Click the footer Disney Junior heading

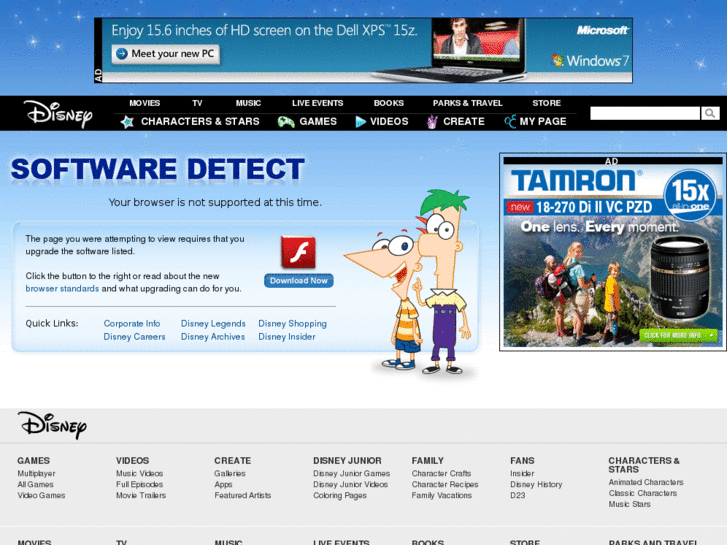tap(347, 461)
